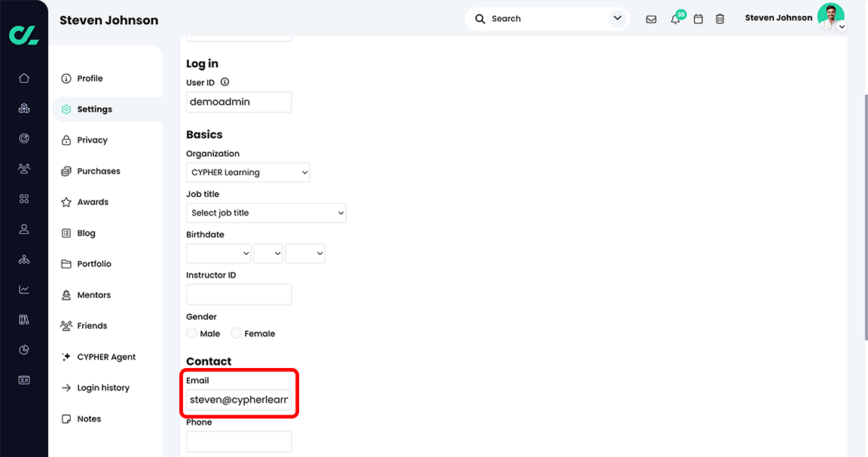Image resolution: width=868 pixels, height=457 pixels.
Task: Select the Male gender radio button
Action: point(191,333)
